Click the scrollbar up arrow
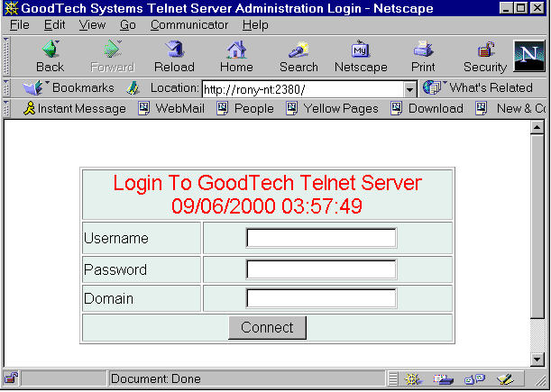The height and width of the screenshot is (392, 551). 537,127
